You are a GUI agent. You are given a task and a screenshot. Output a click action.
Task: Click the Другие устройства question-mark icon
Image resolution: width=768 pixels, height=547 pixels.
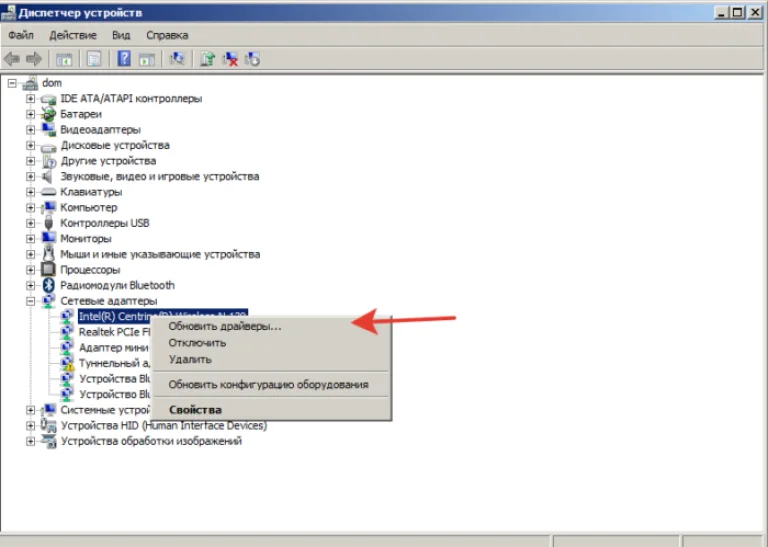tap(48, 161)
